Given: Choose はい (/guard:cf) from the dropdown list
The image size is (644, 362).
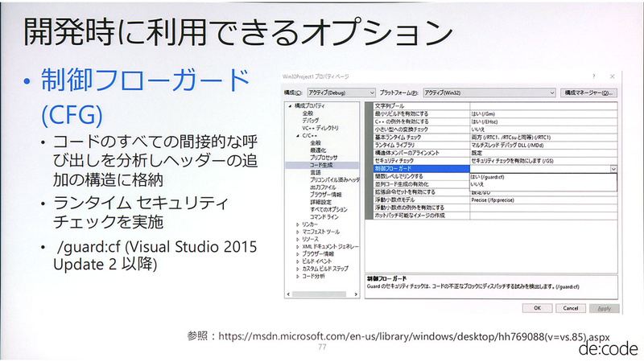Looking at the screenshot, I should click(543, 177).
